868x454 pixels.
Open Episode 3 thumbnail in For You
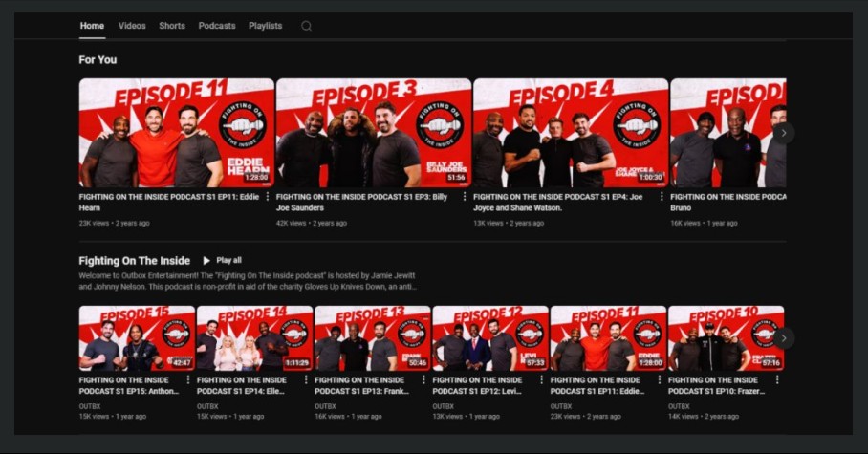pyautogui.click(x=373, y=132)
